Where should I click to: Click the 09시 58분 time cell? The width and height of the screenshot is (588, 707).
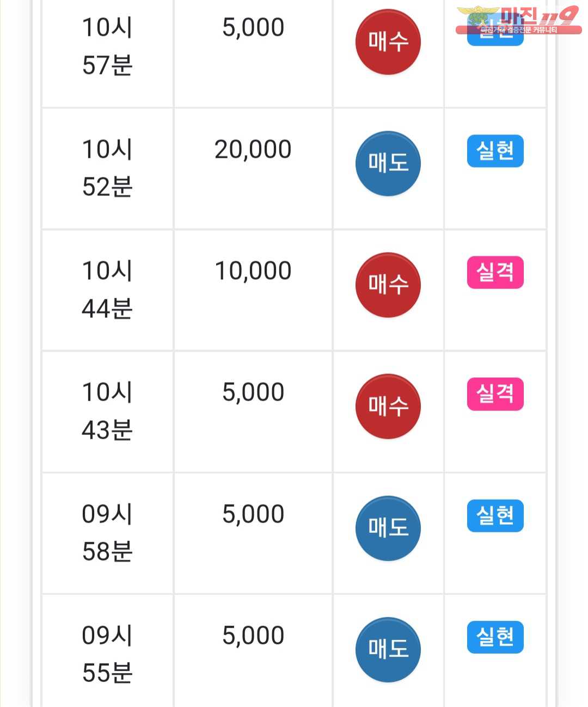pyautogui.click(x=107, y=533)
